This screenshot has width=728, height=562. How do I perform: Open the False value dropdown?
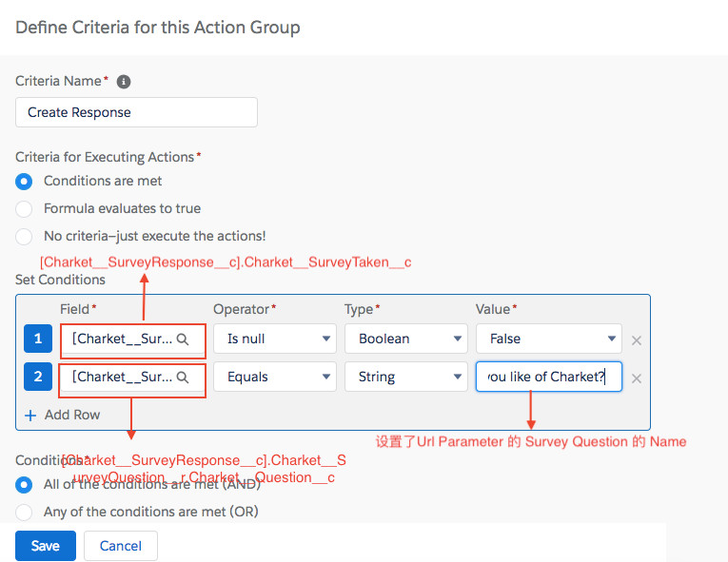pyautogui.click(x=548, y=339)
